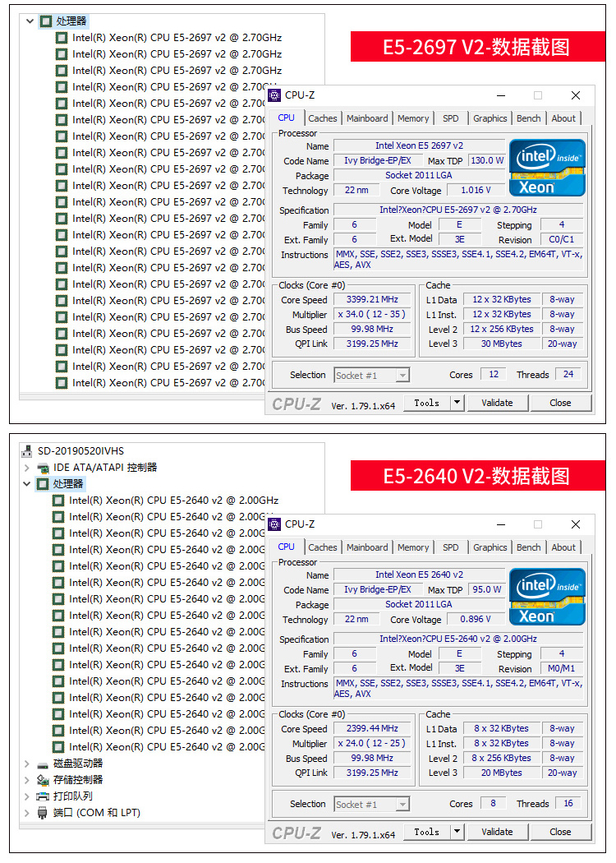Click the Tools button in E5-2640 CPU-Z window
616x863 pixels.
point(427,832)
